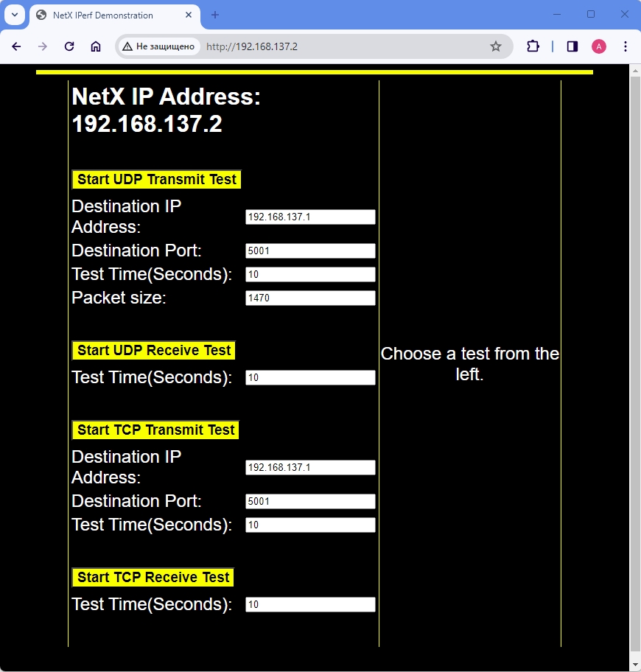Click the TCP transmit Destination Port field
Image resolution: width=641 pixels, height=672 pixels.
[x=310, y=502]
